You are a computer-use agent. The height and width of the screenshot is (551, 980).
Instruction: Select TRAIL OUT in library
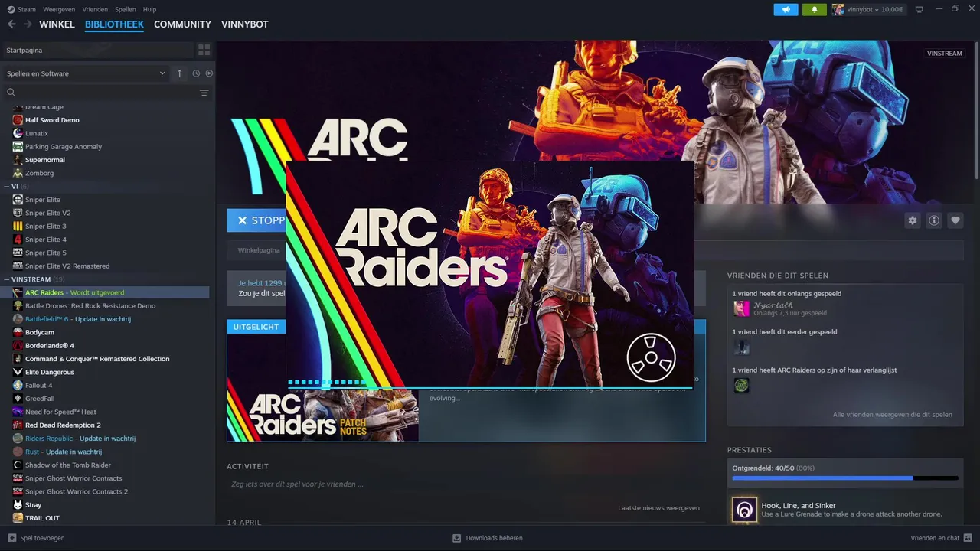42,518
